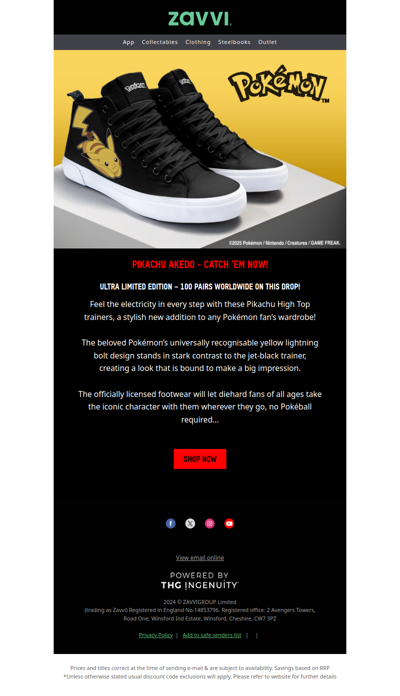The height and width of the screenshot is (696, 400).
Task: Open the Facebook social icon
Action: [170, 523]
